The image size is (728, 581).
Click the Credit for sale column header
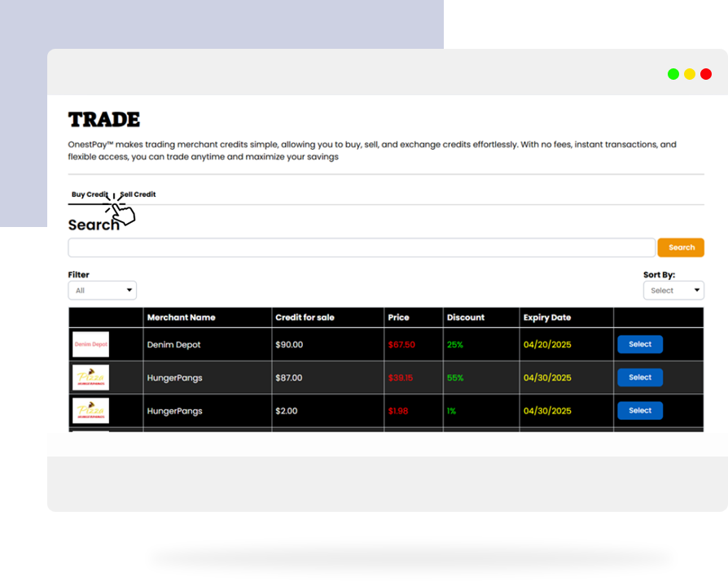(x=305, y=317)
